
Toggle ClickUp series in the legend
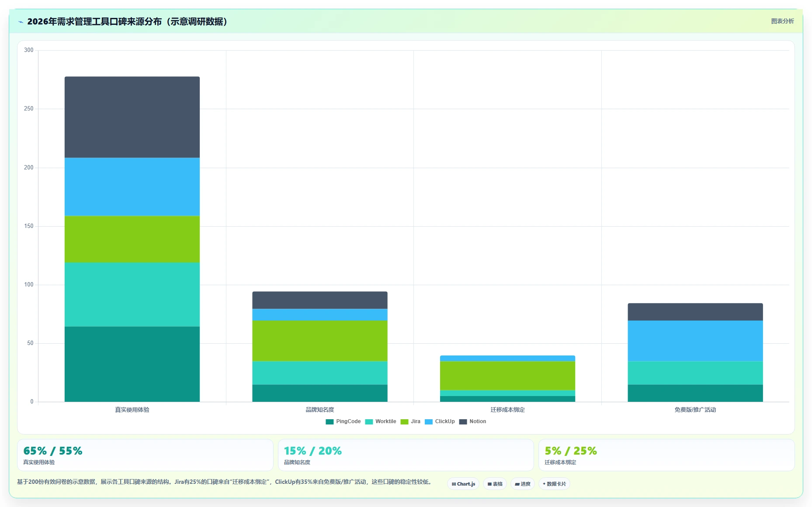(440, 421)
